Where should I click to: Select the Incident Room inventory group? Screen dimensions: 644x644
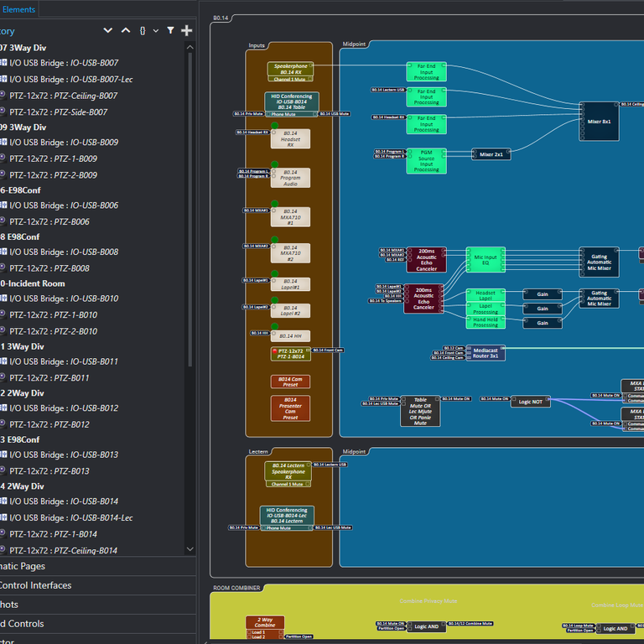[x=33, y=283]
